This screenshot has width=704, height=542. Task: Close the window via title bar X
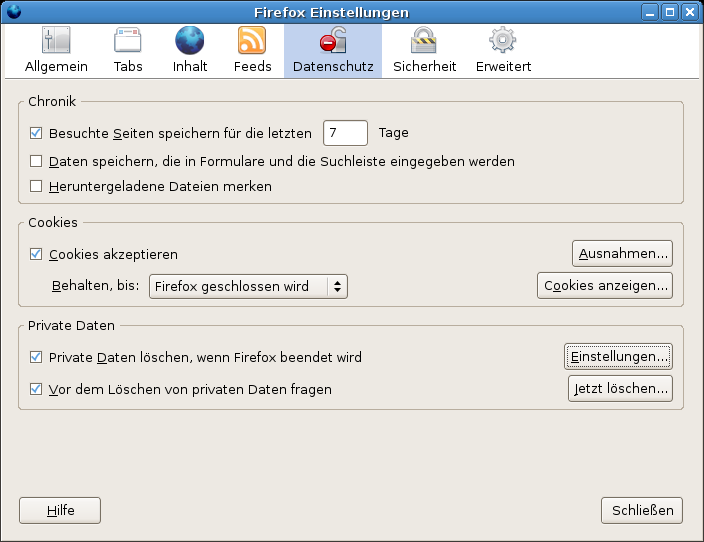point(690,12)
